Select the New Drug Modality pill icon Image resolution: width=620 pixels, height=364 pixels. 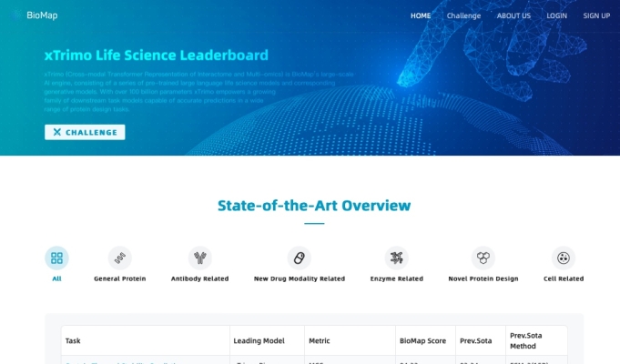[300, 258]
